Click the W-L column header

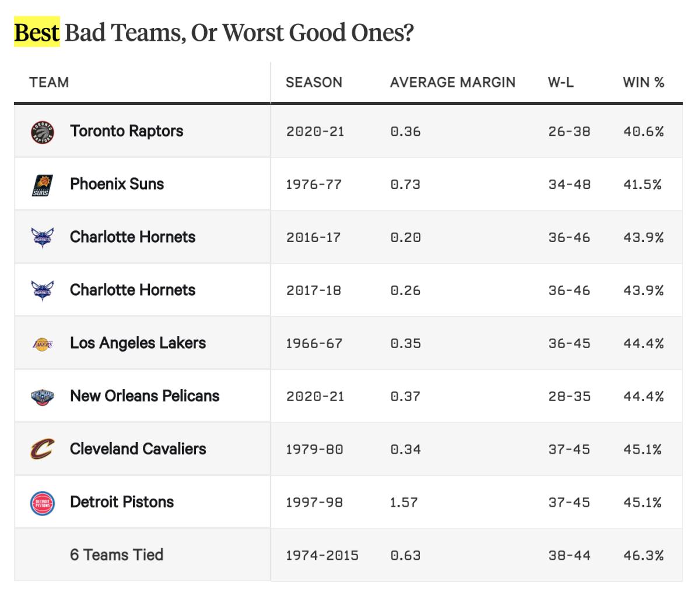[561, 82]
